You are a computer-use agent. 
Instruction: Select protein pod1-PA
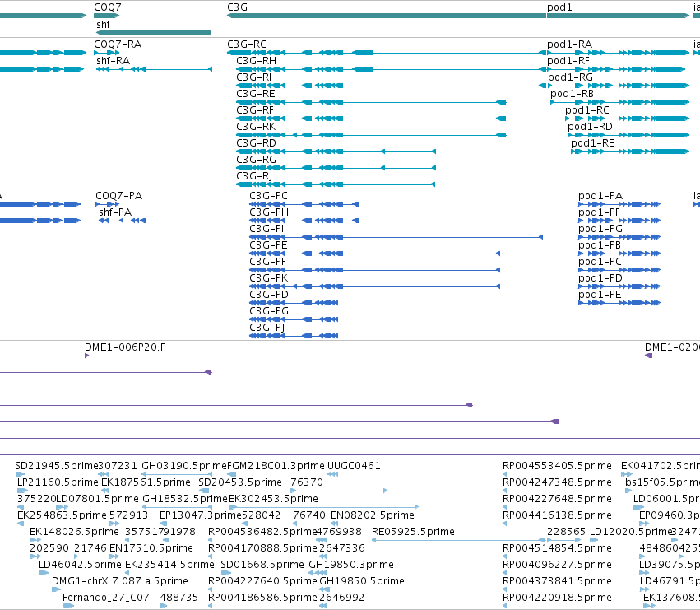click(600, 196)
